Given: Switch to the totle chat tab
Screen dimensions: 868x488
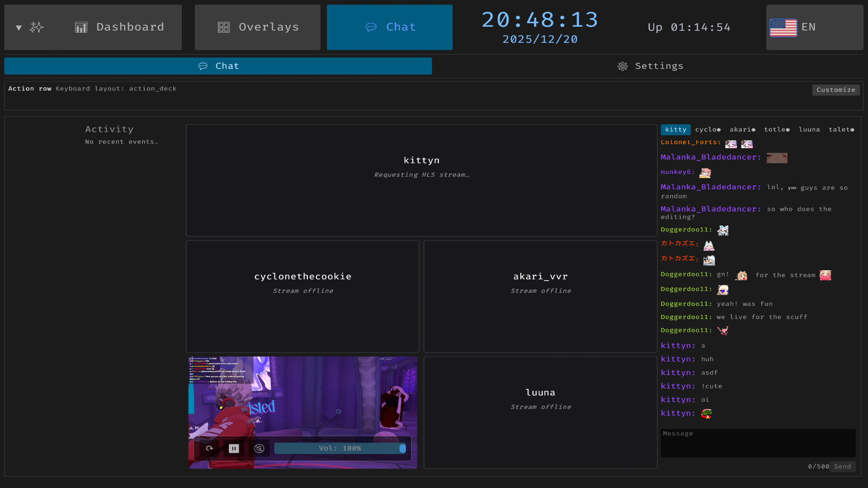Looking at the screenshot, I should pos(775,130).
